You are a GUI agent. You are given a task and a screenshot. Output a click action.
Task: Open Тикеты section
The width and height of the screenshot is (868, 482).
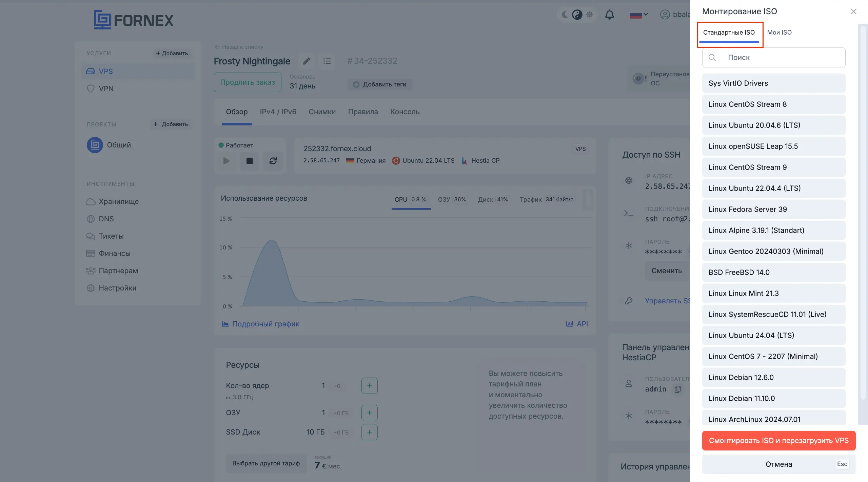(x=105, y=236)
